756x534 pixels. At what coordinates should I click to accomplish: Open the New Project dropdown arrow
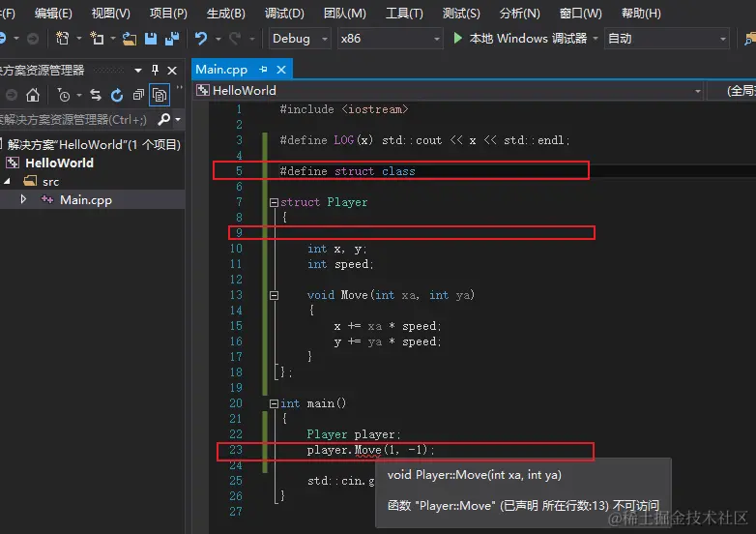pos(78,38)
